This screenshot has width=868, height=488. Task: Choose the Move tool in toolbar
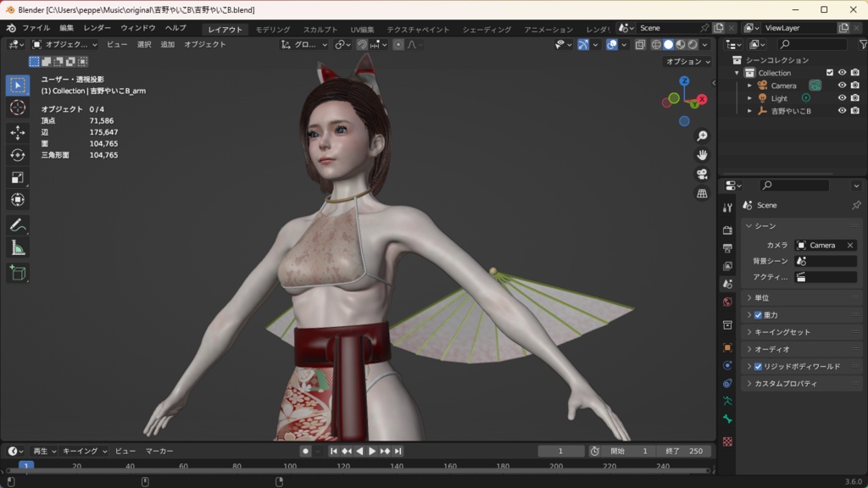(x=18, y=133)
